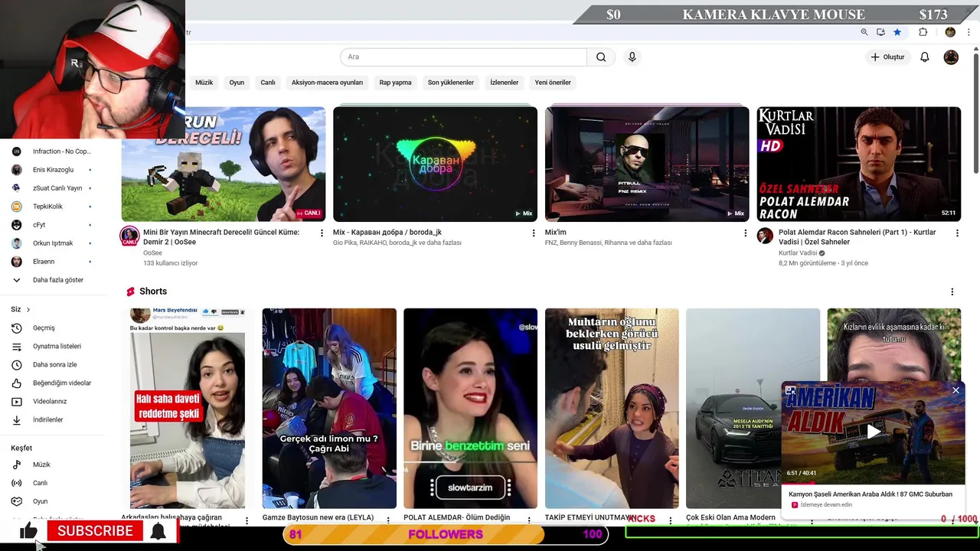Open the Mini Bir Yayın Minecraft Dereceli title

(221, 237)
